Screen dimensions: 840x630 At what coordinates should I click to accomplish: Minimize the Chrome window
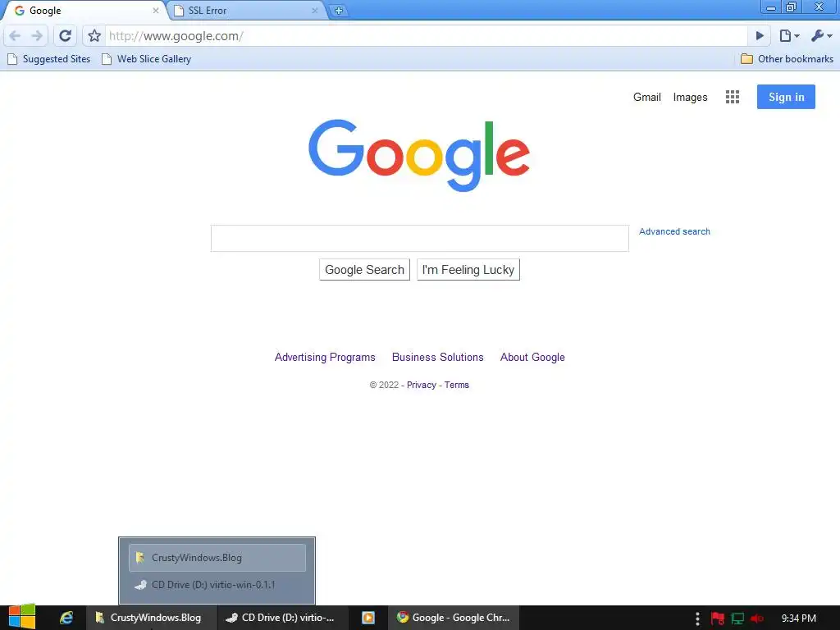(x=771, y=7)
